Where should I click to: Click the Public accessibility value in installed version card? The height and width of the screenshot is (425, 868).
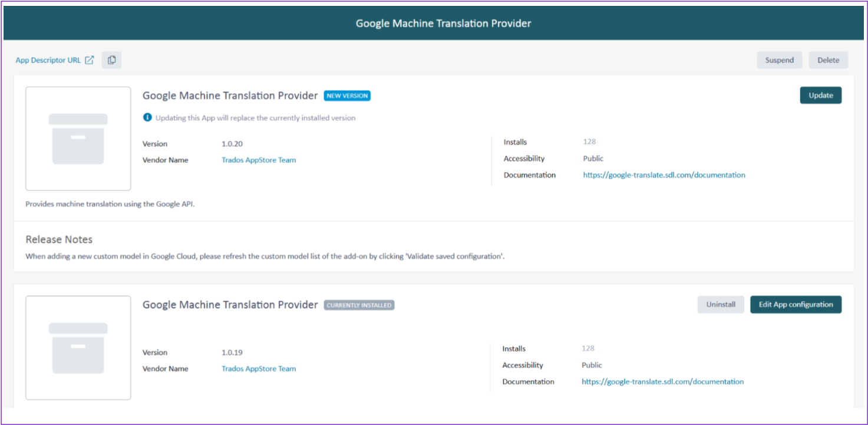pos(592,365)
